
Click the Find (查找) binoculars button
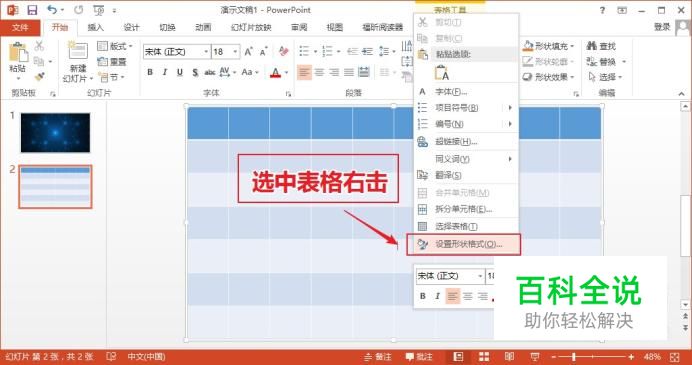click(x=601, y=46)
